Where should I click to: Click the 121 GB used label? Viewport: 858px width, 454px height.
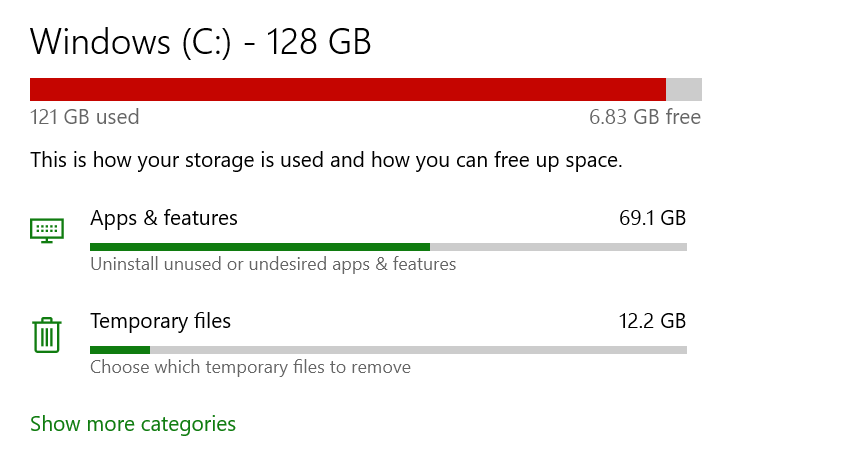(85, 117)
